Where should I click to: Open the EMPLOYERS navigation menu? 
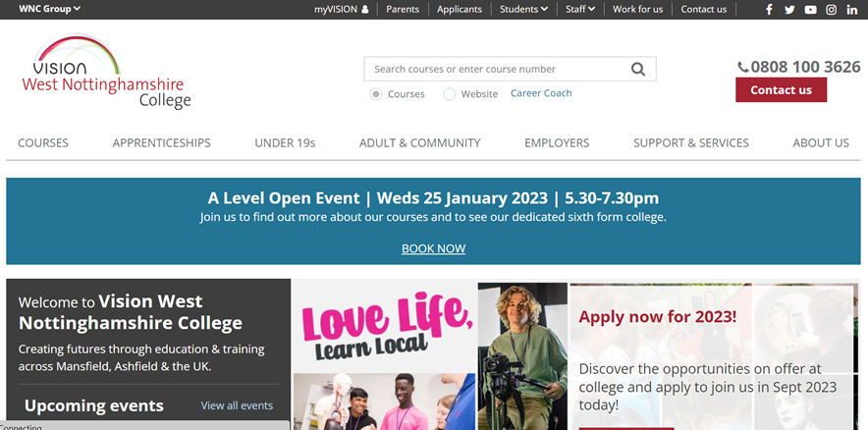[557, 142]
